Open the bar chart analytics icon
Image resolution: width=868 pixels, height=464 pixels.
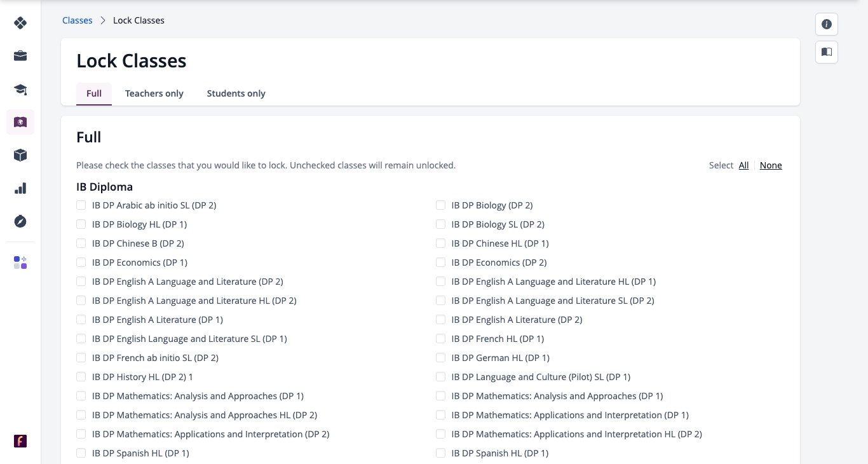(20, 188)
